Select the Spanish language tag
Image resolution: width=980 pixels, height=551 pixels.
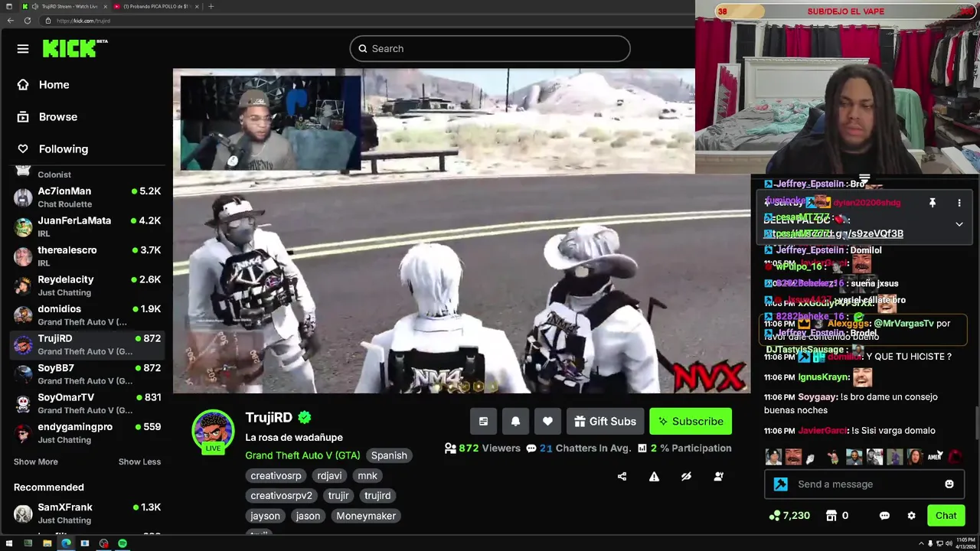(x=389, y=455)
